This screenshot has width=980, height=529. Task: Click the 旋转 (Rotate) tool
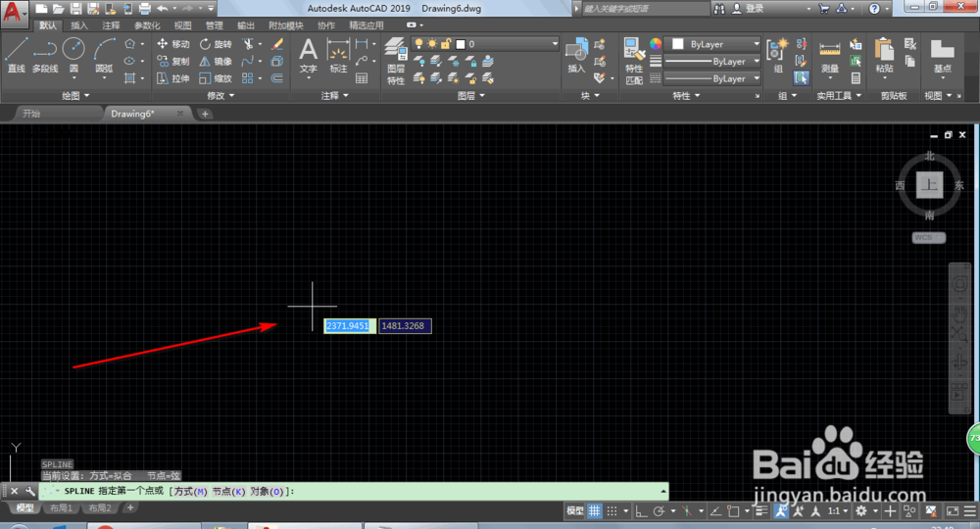(216, 44)
